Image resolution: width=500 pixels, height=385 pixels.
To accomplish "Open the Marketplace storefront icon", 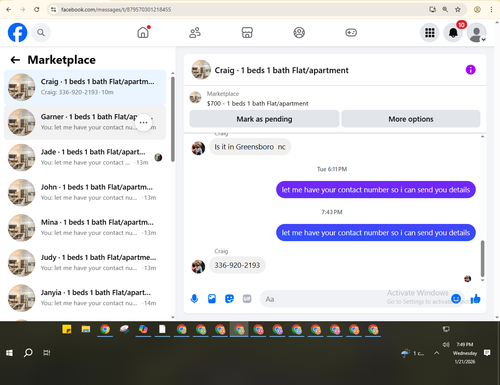I will click(247, 33).
